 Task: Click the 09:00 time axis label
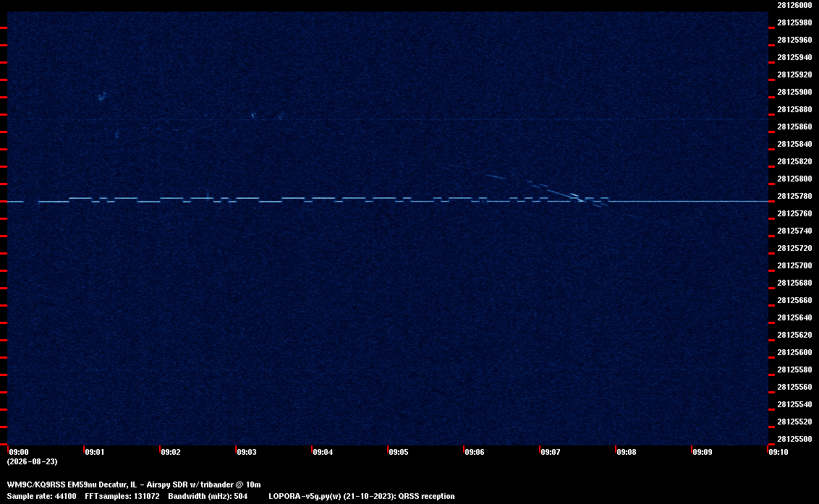click(x=20, y=452)
